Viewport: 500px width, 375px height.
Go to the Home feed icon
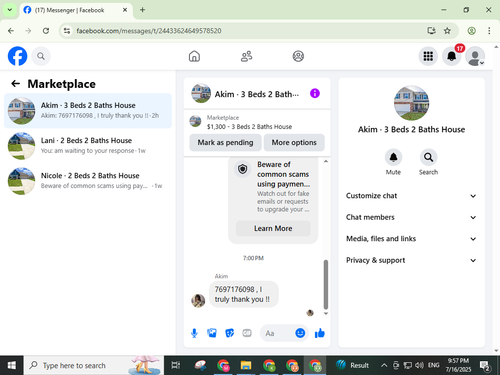click(194, 56)
